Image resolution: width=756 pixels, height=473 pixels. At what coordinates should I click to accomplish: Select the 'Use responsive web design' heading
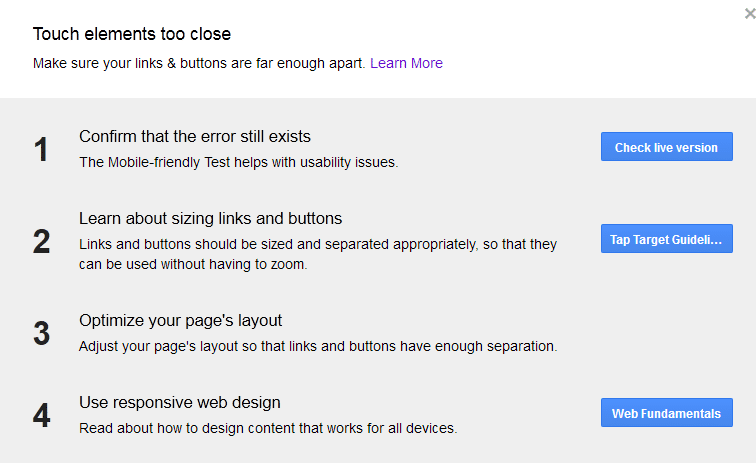[179, 402]
